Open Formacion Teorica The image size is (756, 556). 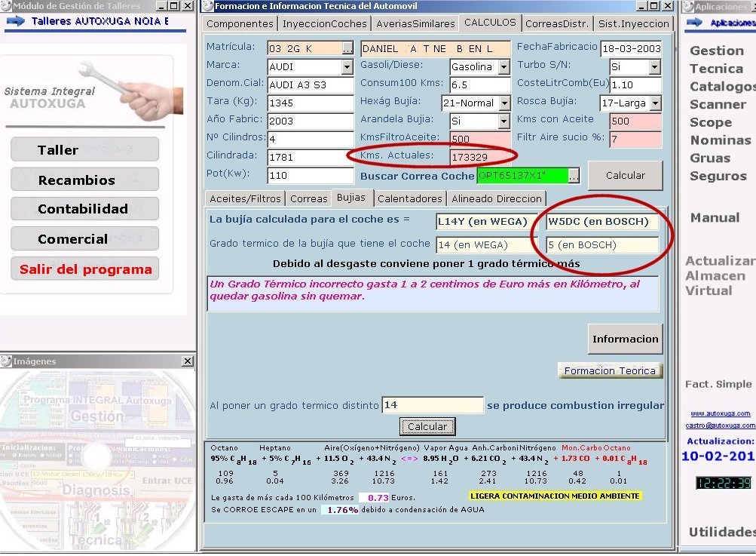point(610,370)
